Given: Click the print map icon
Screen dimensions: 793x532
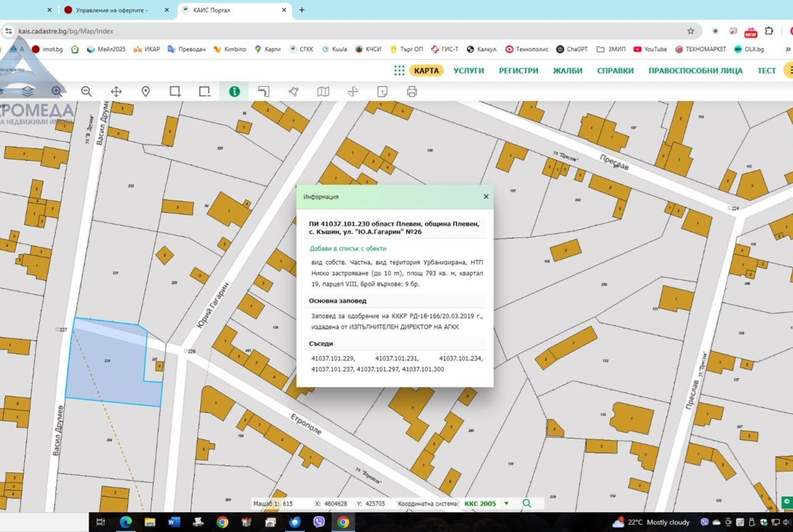Looking at the screenshot, I should tap(411, 91).
